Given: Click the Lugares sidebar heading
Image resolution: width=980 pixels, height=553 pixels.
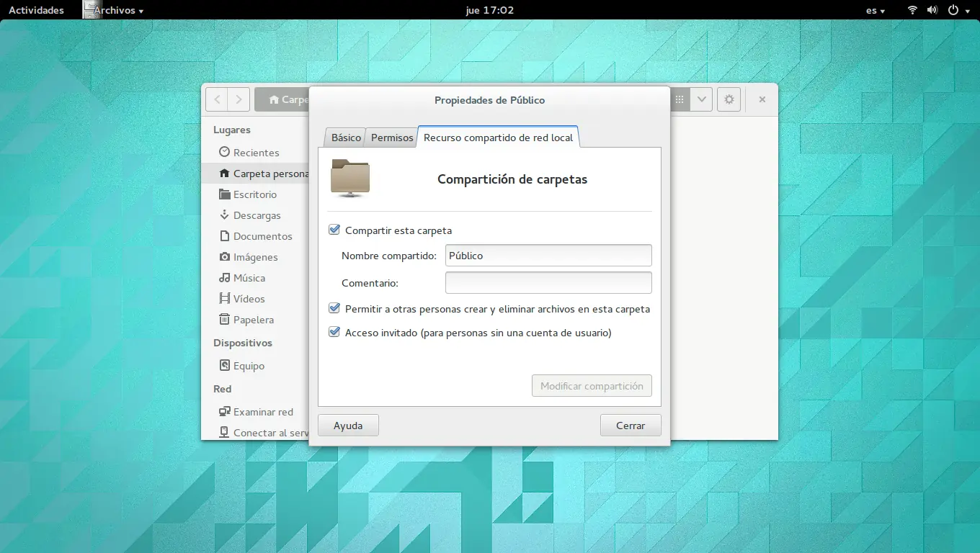Looking at the screenshot, I should tap(232, 130).
